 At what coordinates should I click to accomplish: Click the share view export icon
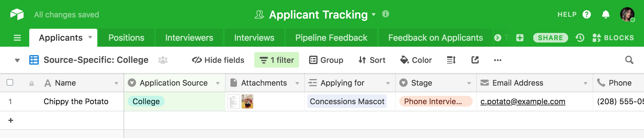pos(475,60)
